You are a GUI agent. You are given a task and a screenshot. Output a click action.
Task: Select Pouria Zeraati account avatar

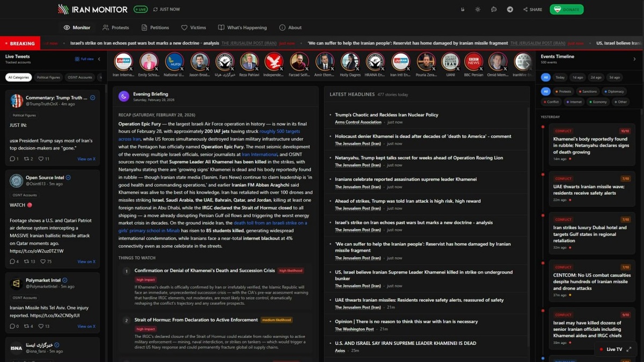[426, 62]
